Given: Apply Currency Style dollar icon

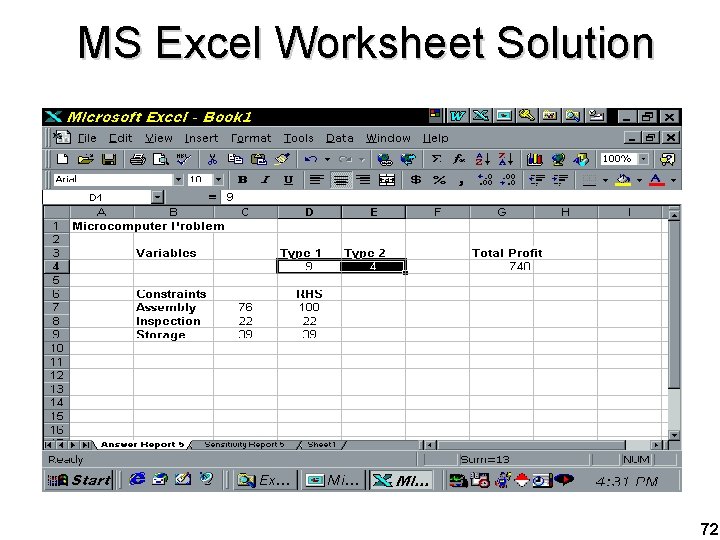Looking at the screenshot, I should [416, 180].
